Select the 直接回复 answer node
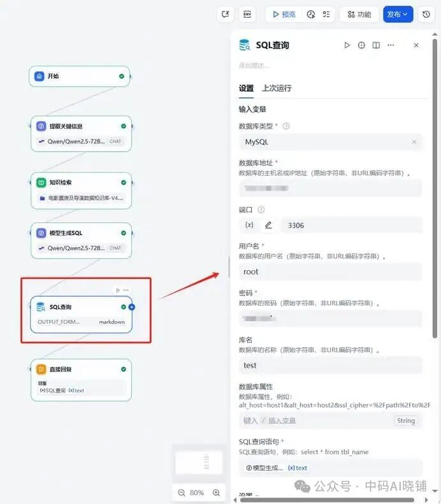This screenshot has width=441, height=504. [81, 380]
